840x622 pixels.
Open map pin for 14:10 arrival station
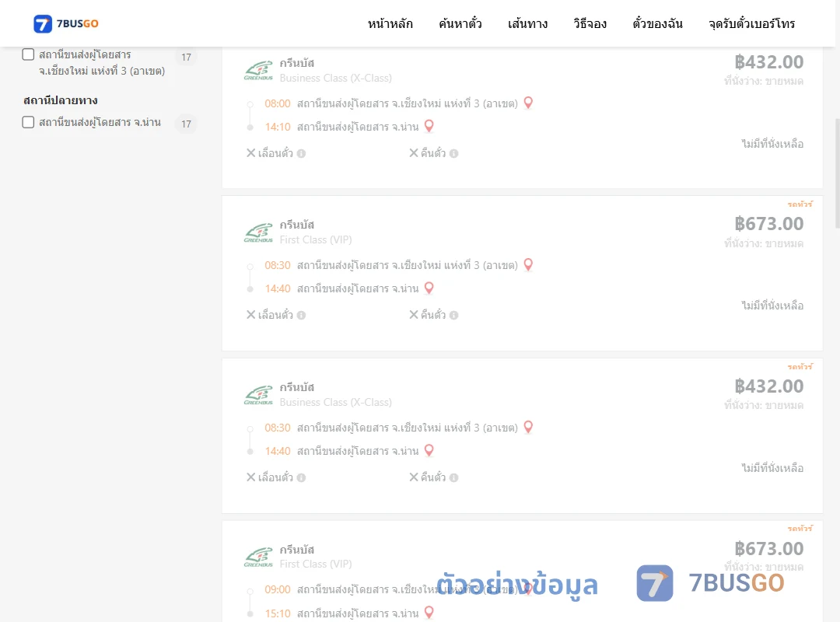click(429, 127)
